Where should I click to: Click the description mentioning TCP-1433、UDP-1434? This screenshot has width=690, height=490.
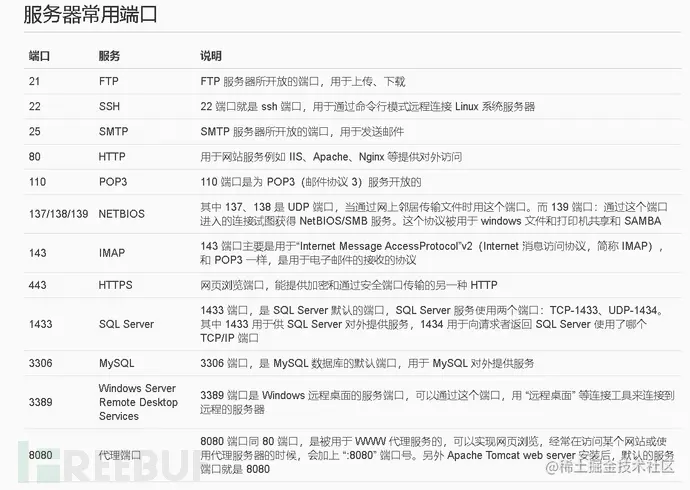[x=432, y=324]
